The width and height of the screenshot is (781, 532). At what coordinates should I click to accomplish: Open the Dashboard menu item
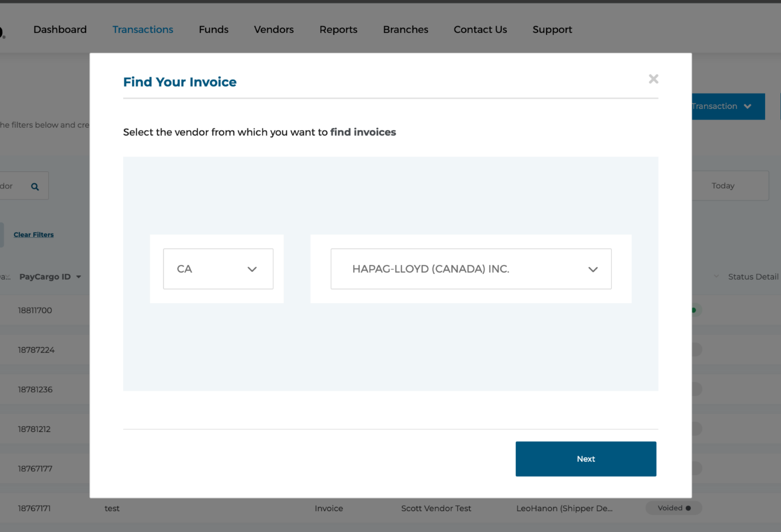click(x=60, y=30)
